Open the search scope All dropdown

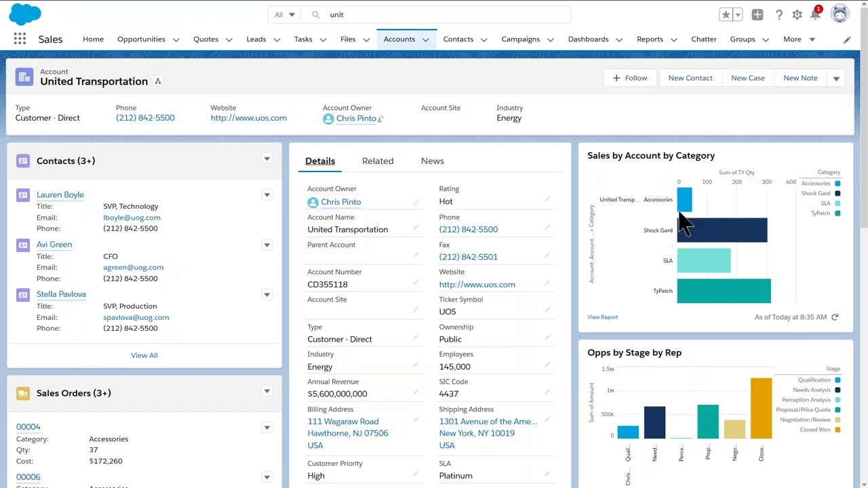[285, 14]
